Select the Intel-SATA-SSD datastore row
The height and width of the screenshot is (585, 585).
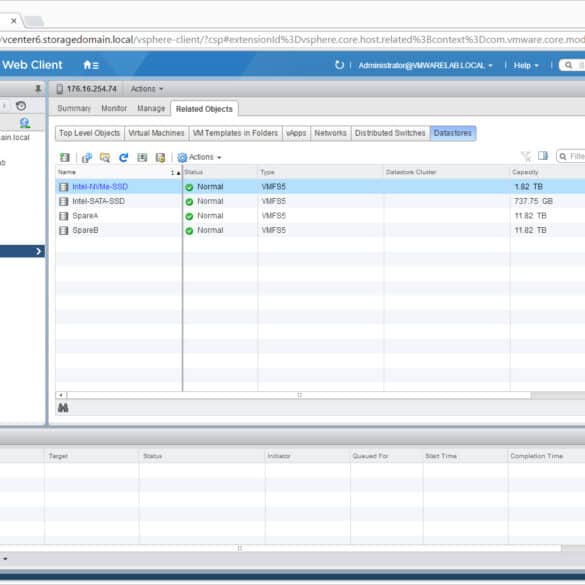[x=320, y=201]
